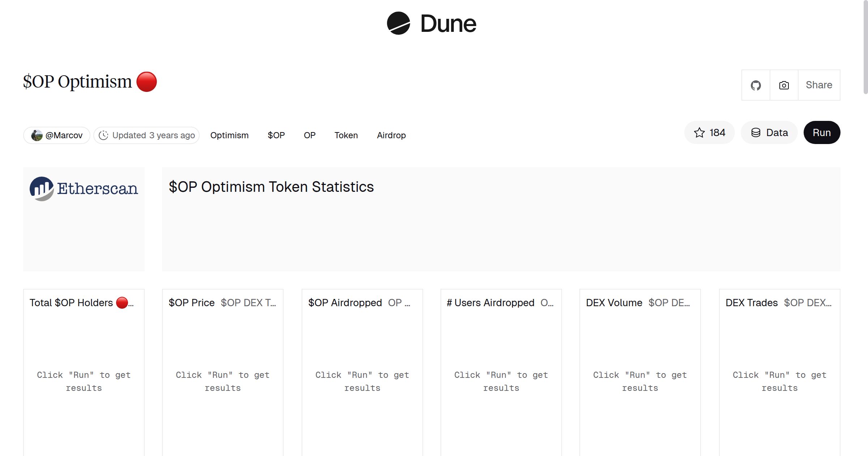This screenshot has height=456, width=868.
Task: Click the Etherscan logo image
Action: pyautogui.click(x=84, y=189)
